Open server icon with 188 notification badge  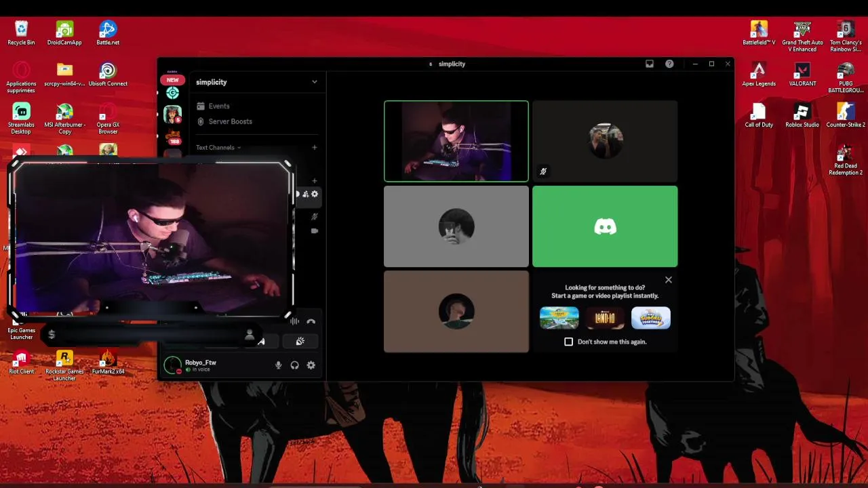tap(173, 136)
